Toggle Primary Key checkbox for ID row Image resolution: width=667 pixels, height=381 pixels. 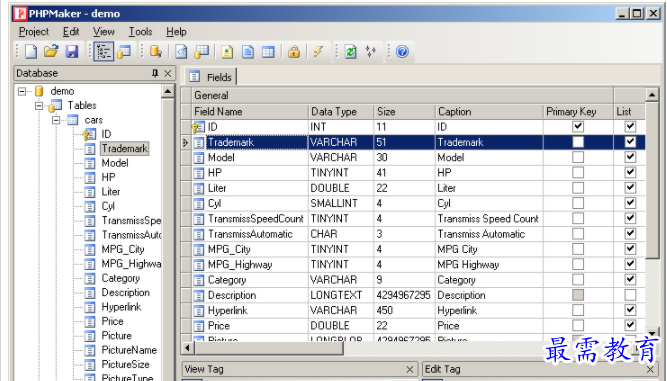[578, 126]
